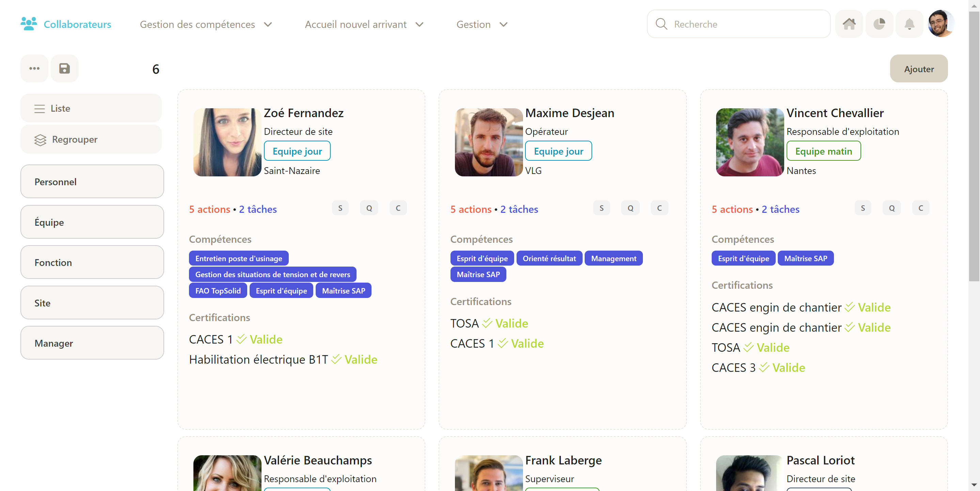The width and height of the screenshot is (980, 491).
Task: Click in the Recherche search field
Action: point(739,24)
